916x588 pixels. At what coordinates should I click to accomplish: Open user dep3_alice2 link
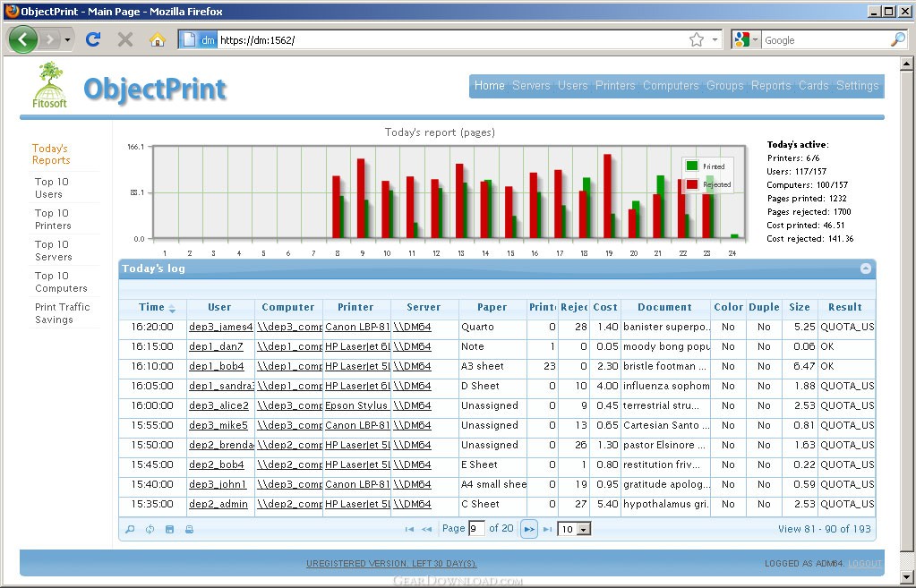pos(219,405)
